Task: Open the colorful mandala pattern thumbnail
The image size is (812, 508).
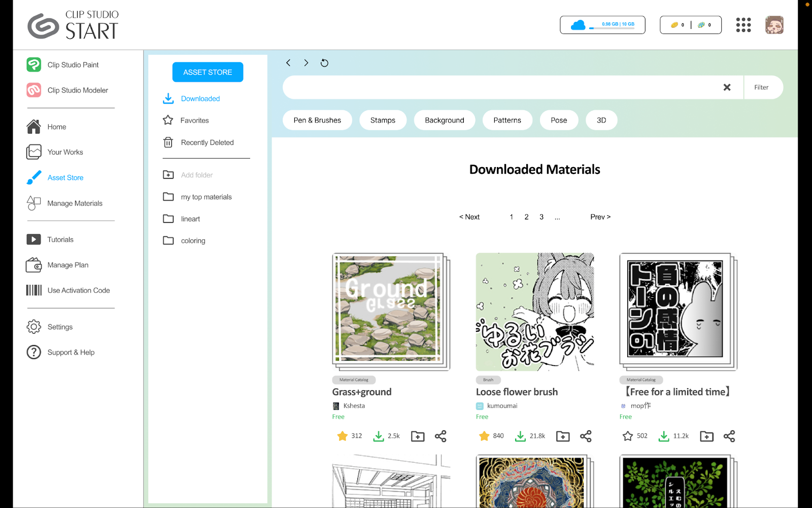Action: (x=535, y=481)
